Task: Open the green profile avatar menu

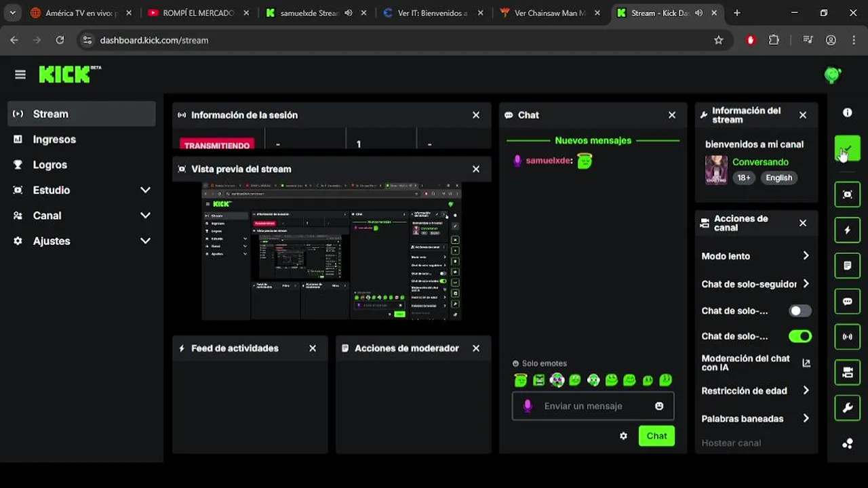Action: [x=832, y=75]
